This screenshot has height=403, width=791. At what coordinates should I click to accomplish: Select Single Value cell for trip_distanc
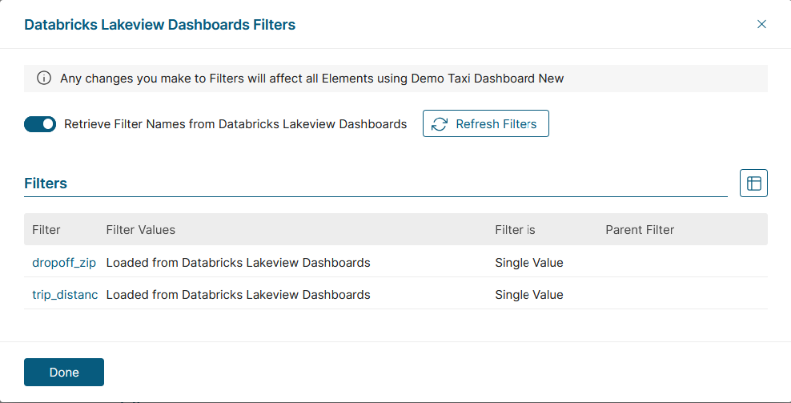pos(529,295)
